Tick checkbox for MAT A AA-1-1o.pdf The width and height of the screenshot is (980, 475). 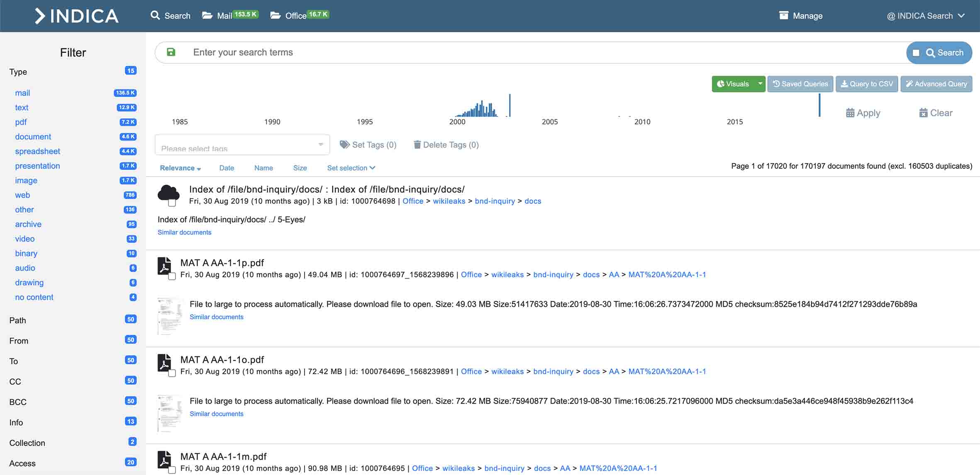point(172,373)
